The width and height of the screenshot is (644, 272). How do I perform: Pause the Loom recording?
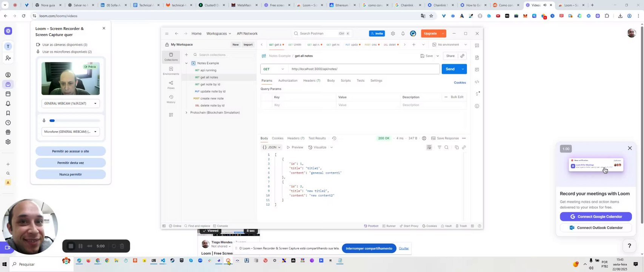80,246
